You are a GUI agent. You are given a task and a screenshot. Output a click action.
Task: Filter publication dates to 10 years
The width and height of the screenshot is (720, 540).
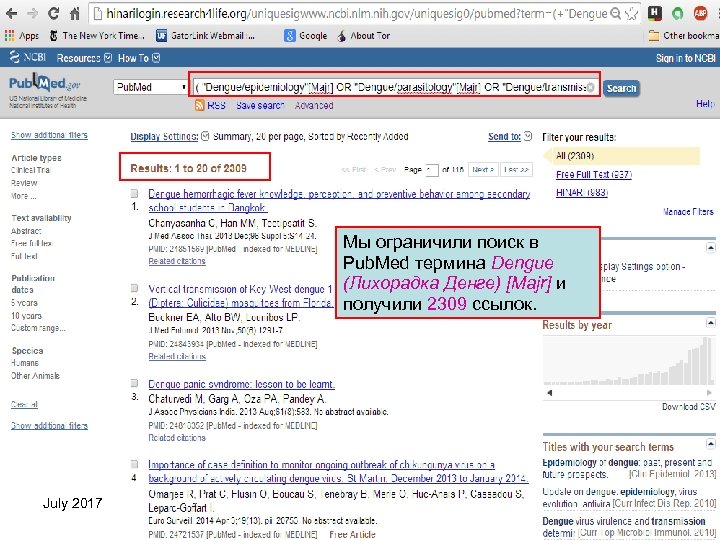tap(26, 315)
